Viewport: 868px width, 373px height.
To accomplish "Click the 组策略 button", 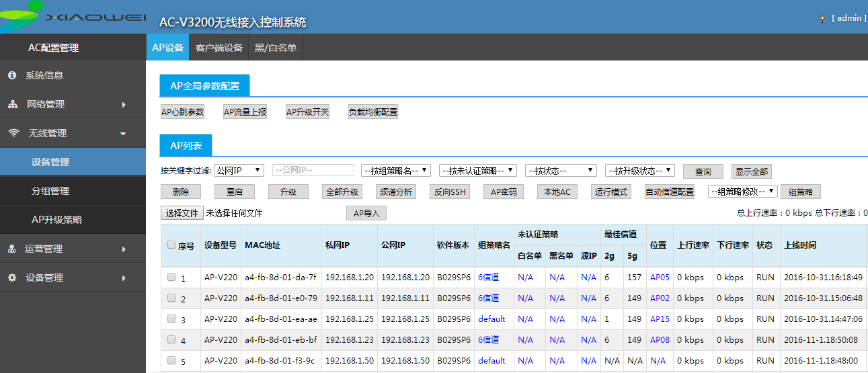I will point(801,192).
